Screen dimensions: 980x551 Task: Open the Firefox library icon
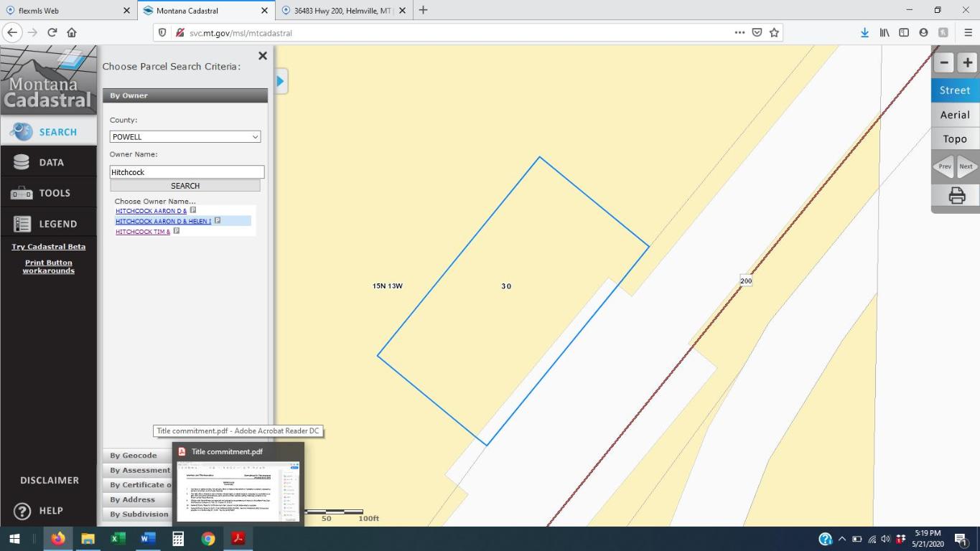click(885, 32)
